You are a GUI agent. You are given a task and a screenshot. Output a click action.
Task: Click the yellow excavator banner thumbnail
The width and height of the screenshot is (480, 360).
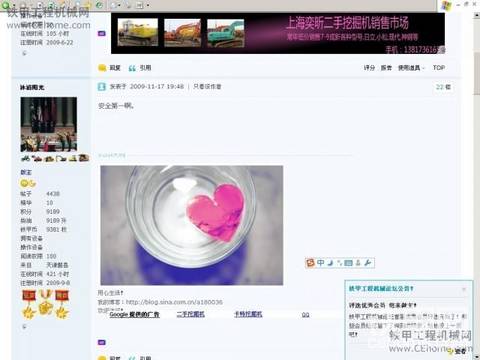(138, 32)
